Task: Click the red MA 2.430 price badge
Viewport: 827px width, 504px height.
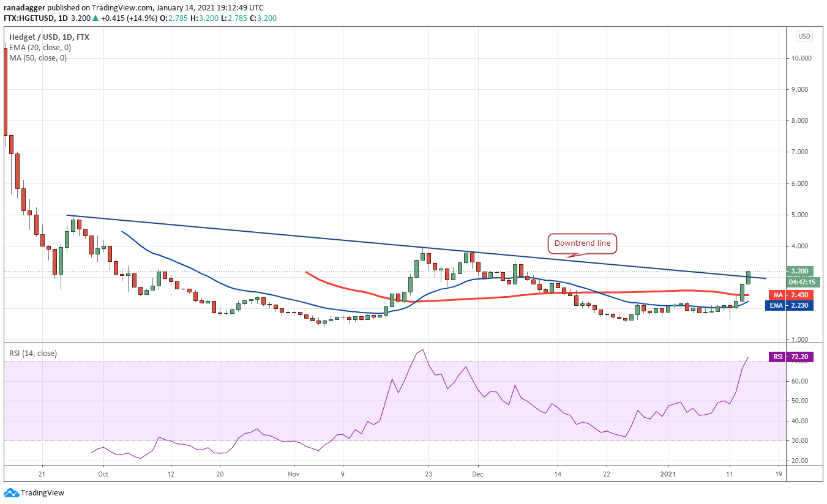Action: [x=791, y=295]
